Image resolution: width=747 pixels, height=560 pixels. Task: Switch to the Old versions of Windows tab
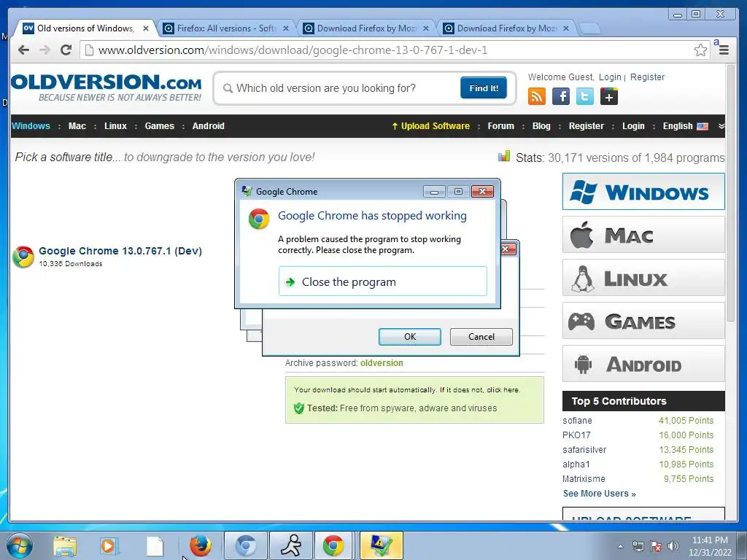(x=86, y=28)
